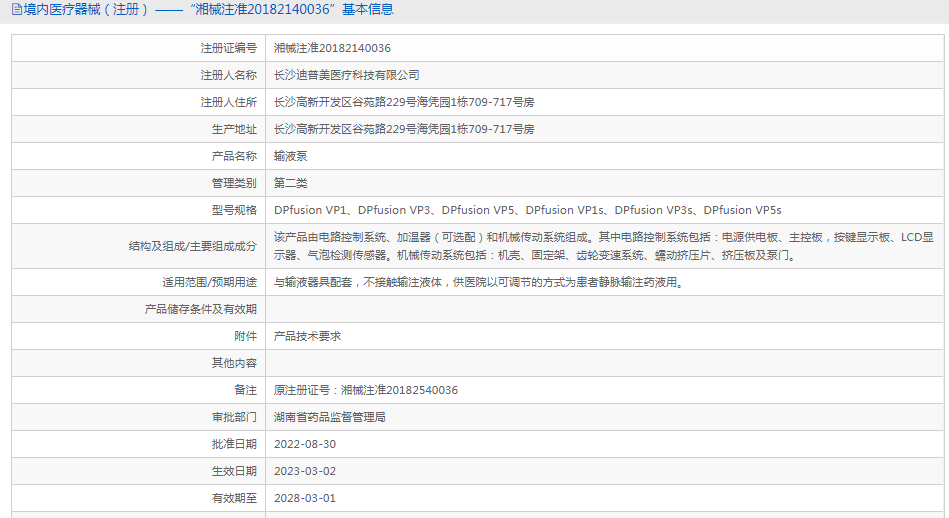
Task: Click the 结构及组成 description paragraph
Action: (603, 246)
